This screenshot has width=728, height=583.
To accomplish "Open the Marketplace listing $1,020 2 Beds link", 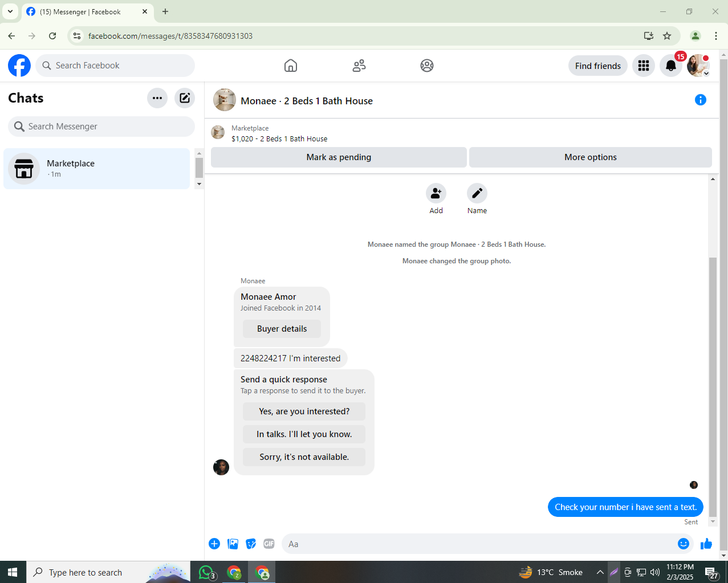I will click(x=279, y=138).
